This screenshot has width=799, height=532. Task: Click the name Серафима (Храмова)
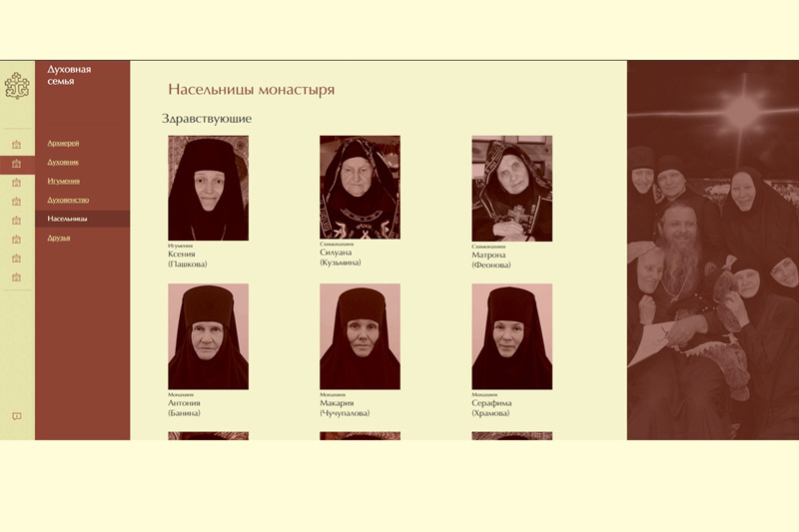(491, 408)
